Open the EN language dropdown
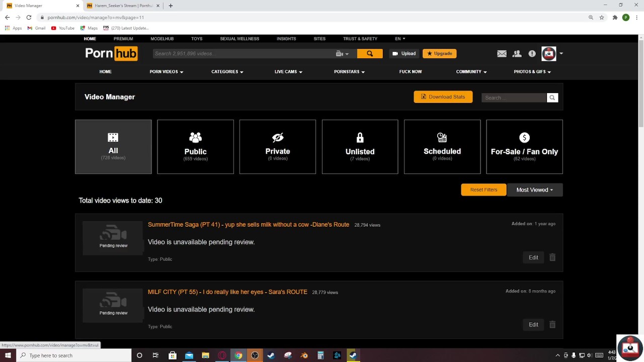 click(400, 39)
